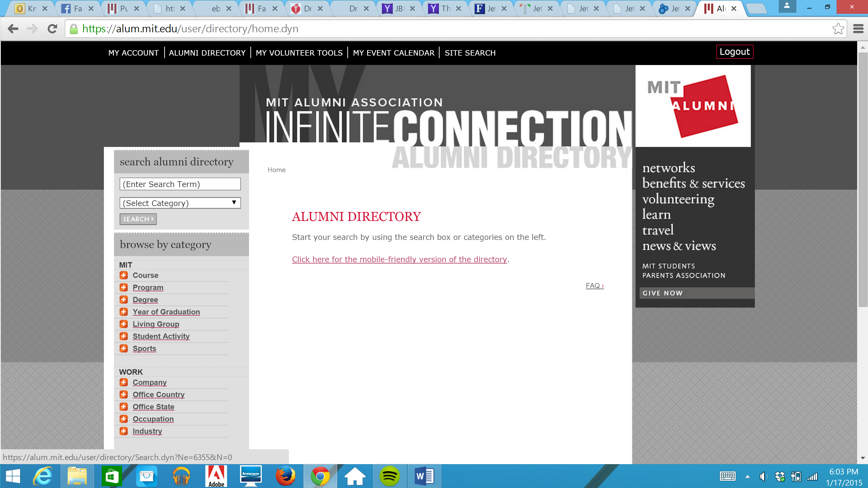Screen dimensions: 868x488
Task: Expand the Industry plus icon
Action: [124, 431]
